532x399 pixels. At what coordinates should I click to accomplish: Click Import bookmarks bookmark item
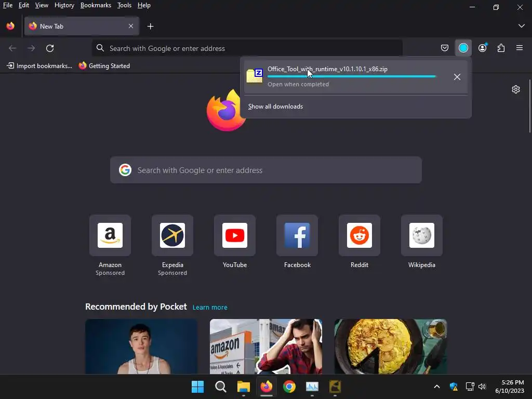tap(39, 66)
